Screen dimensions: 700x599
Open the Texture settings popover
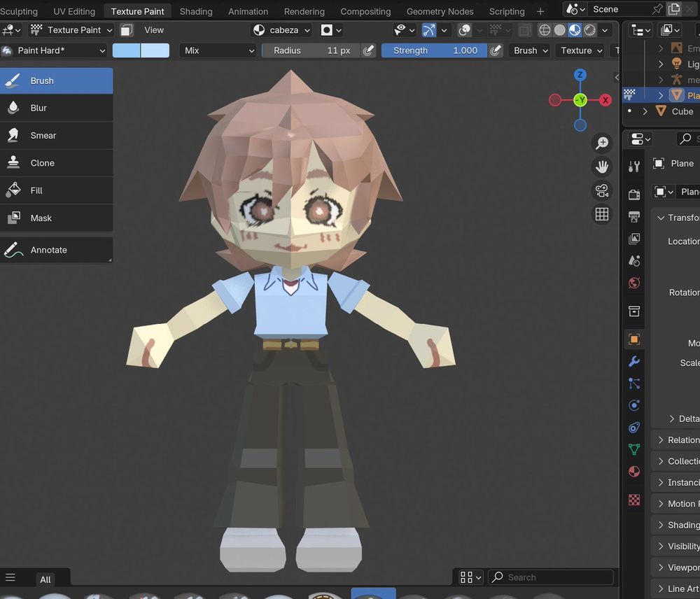581,50
